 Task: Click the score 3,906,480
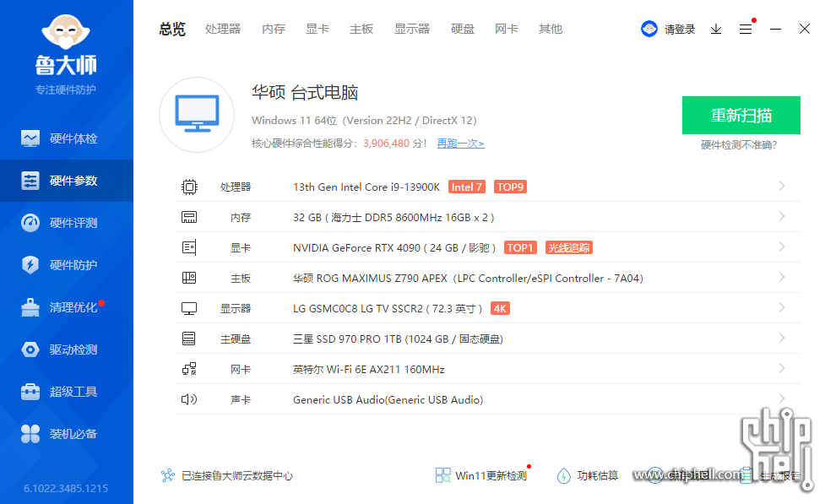(386, 144)
